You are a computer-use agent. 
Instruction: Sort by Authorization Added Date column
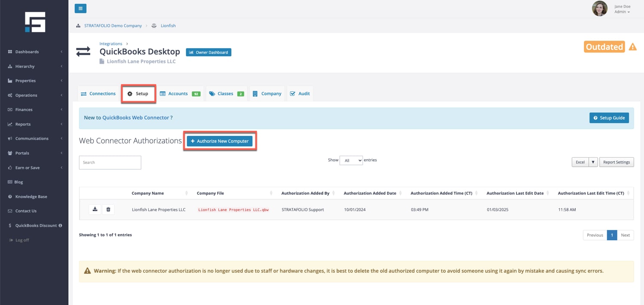373,193
